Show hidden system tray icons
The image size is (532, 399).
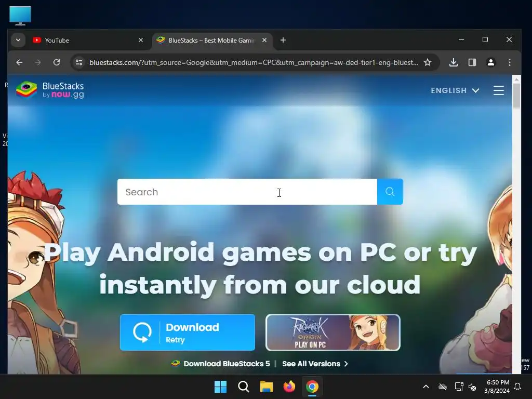(426, 387)
